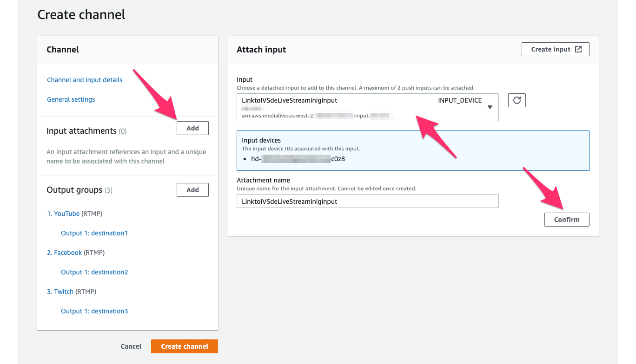Viewport: 636px width, 364px height.
Task: Add a new output group
Action: (x=192, y=189)
